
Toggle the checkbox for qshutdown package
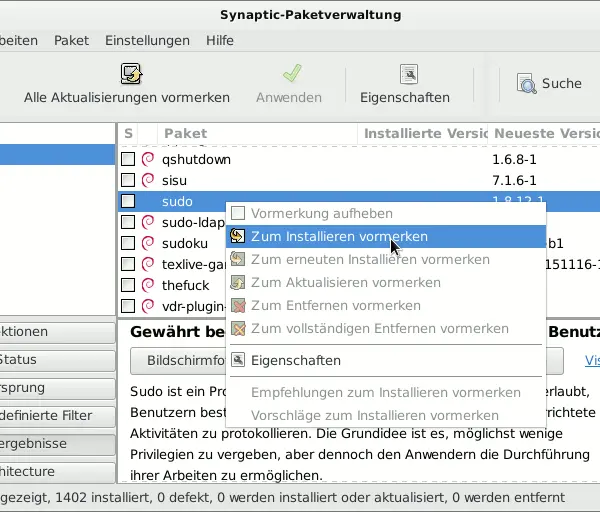point(128,159)
